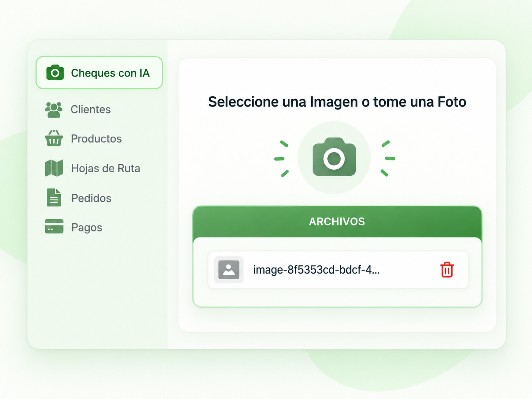Click the heading Seleccione una Imagen o tome una Foto
532x399 pixels.
coord(337,102)
